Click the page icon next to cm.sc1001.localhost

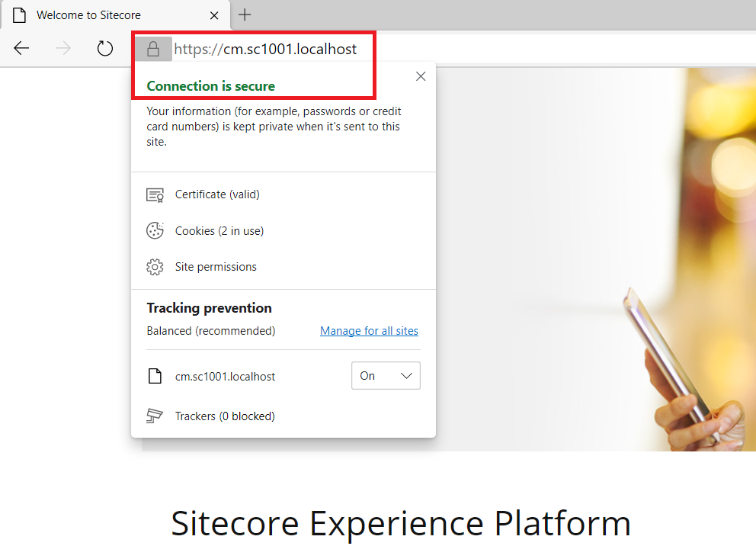pyautogui.click(x=155, y=375)
